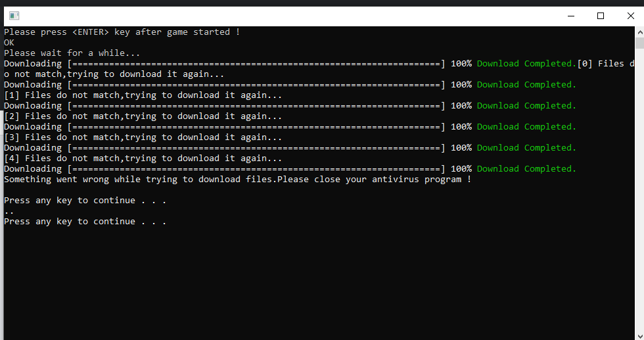Click the '[0] Files' text on first download line

coord(601,64)
